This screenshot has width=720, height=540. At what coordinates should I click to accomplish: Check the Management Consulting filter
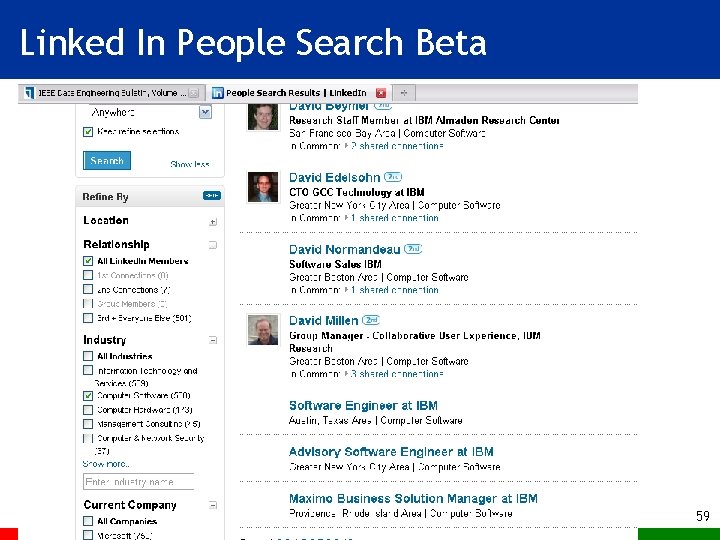pos(88,424)
